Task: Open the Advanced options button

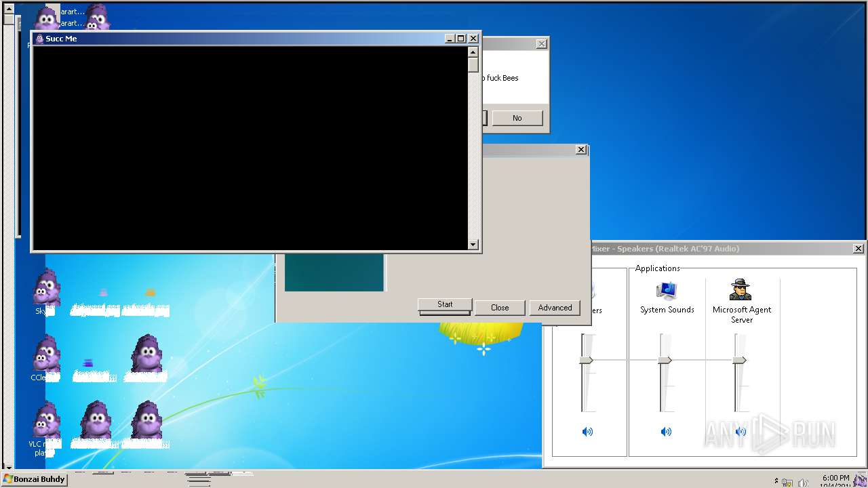Action: tap(555, 308)
